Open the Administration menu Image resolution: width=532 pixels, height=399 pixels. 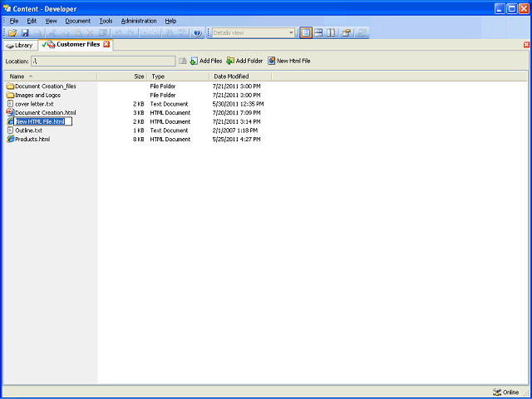(x=139, y=21)
